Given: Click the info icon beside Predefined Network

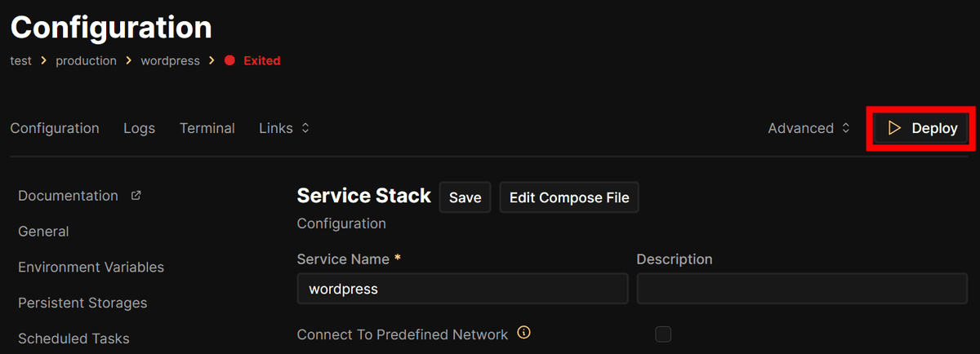Looking at the screenshot, I should (x=524, y=333).
